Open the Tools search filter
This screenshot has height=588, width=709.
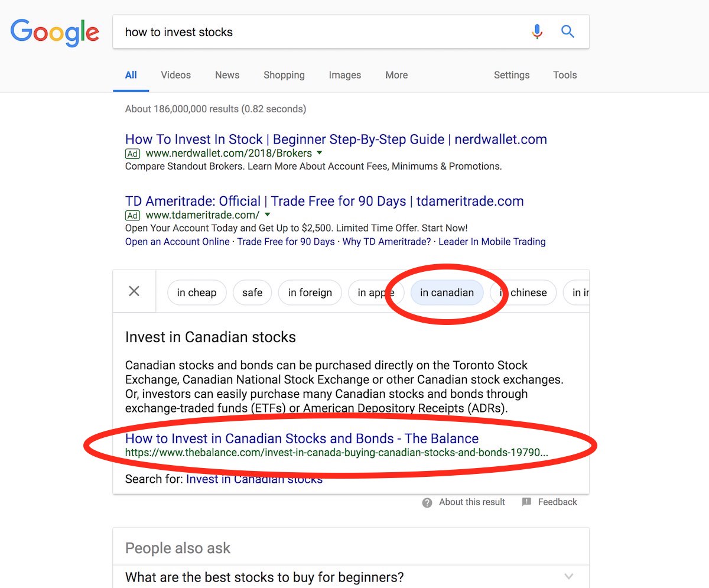(565, 75)
